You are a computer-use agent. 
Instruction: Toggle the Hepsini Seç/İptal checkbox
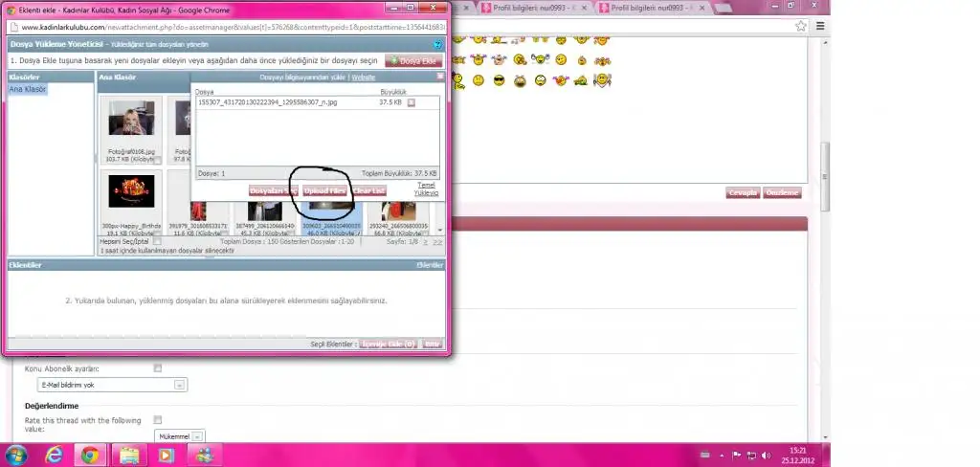[157, 241]
